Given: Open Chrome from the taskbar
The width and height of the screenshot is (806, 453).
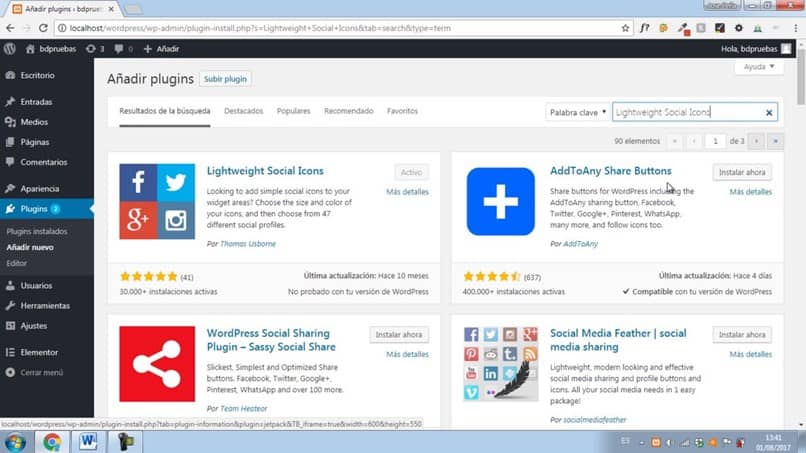Looking at the screenshot, I should pos(51,442).
